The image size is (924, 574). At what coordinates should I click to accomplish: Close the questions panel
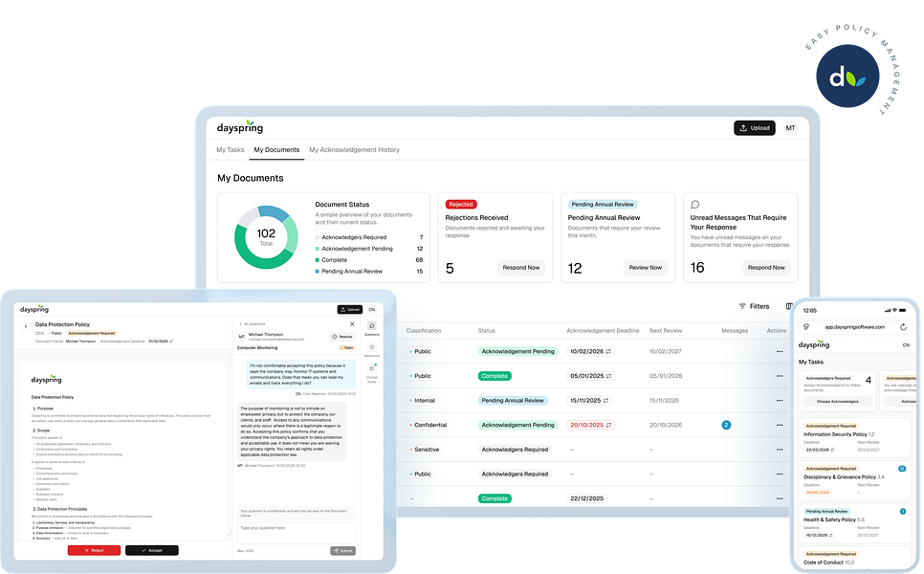[352, 324]
